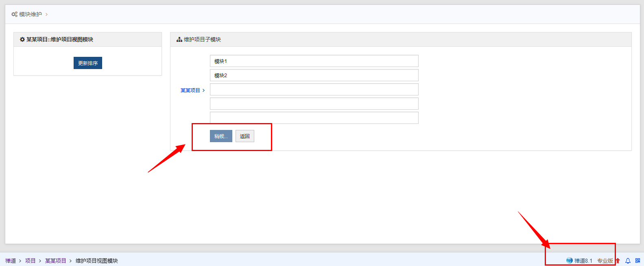Click the gear icon beside 某某项目::维护项目视图模块

(x=22, y=39)
